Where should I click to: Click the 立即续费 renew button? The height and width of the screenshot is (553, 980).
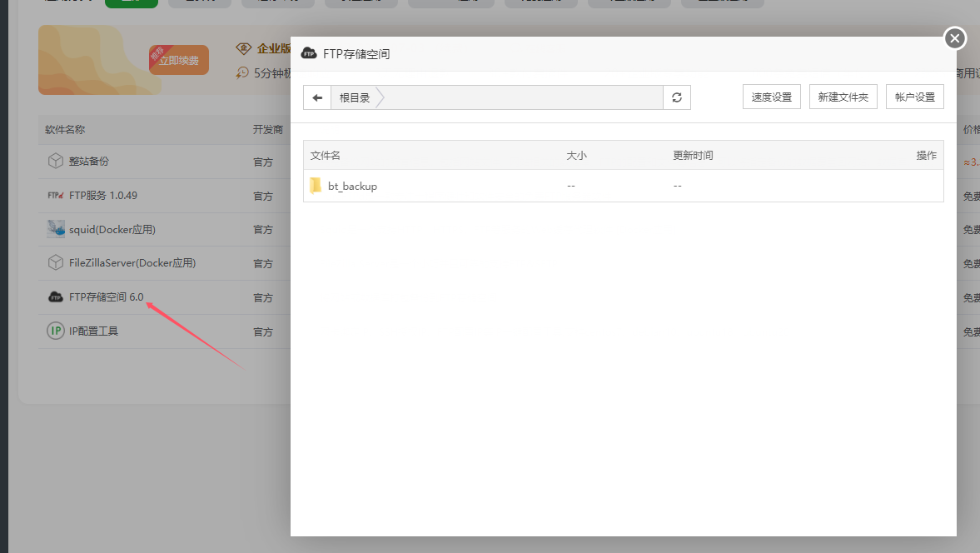(179, 61)
